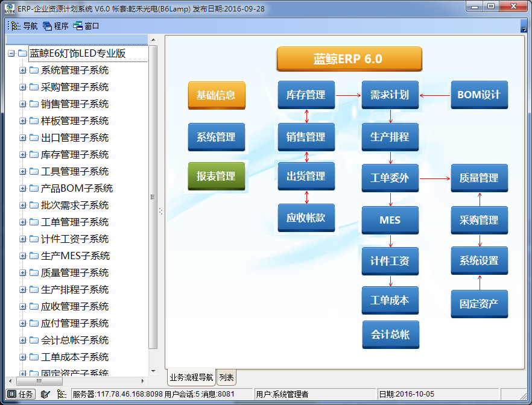Screen dimensions: 532x405
Task: Click the tree-structure icon in the status bar
Action: [62, 394]
